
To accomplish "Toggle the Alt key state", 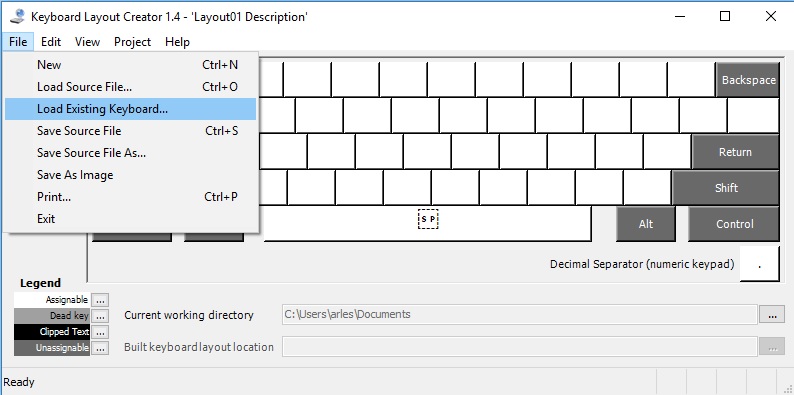I will 646,224.
